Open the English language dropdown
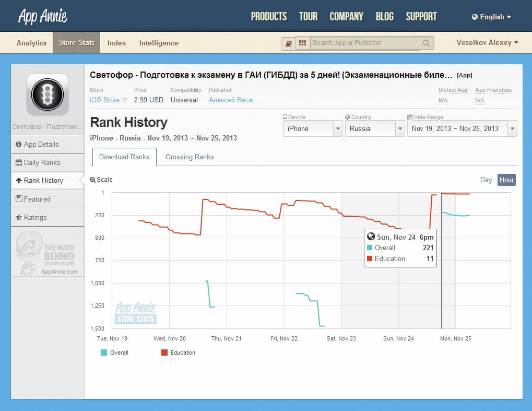Screen dimensions: 532x411 (x=492, y=17)
